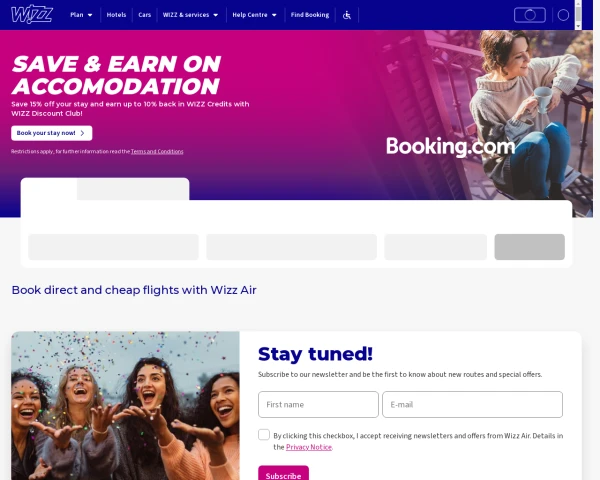Open the Cars menu item
Image resolution: width=600 pixels, height=480 pixels.
[x=145, y=15]
